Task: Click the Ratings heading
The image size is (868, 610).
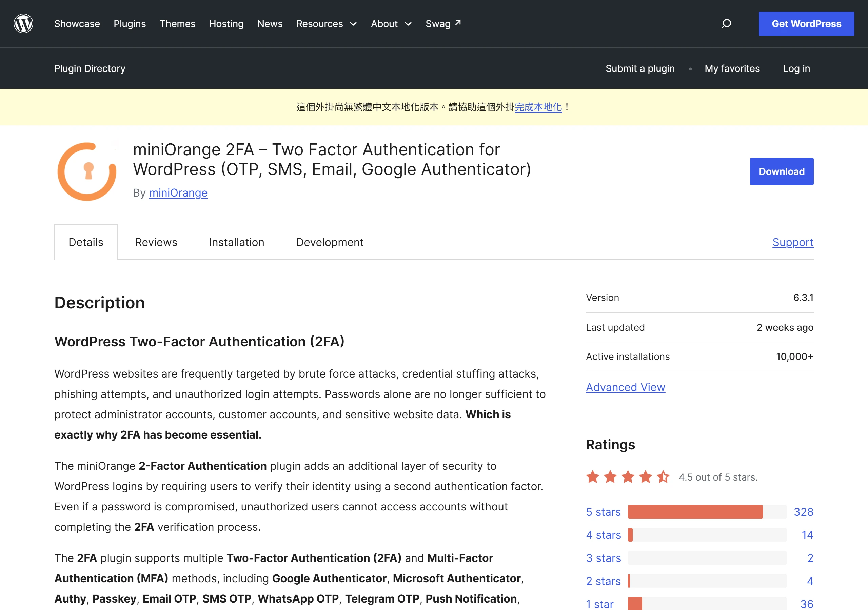Action: 610,445
